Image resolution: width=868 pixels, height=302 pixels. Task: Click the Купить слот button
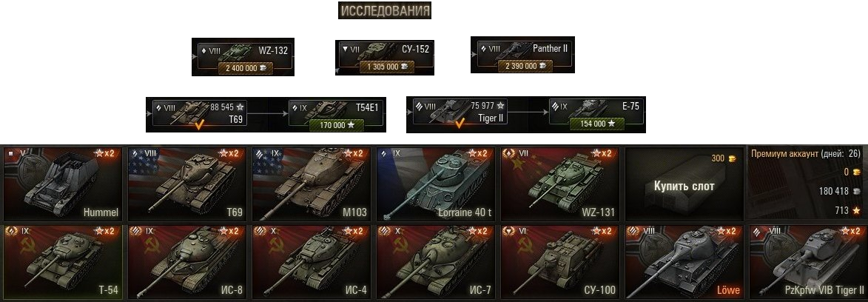[x=684, y=184]
